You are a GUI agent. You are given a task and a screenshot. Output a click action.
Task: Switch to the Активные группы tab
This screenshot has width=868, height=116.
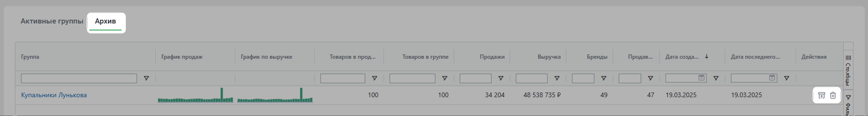click(x=52, y=21)
